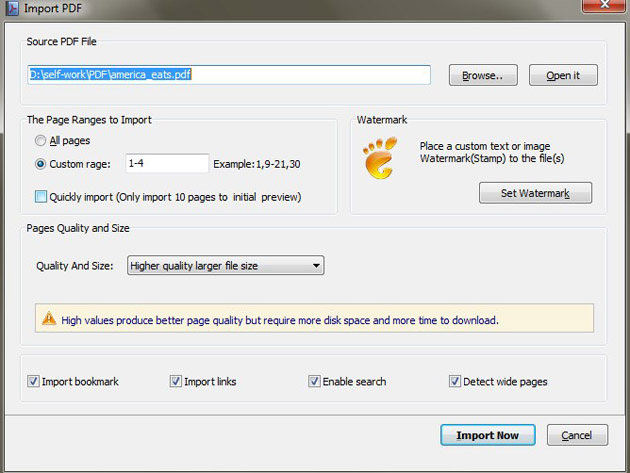Select the All pages radio button
Viewport: 630px width, 473px height.
40,141
